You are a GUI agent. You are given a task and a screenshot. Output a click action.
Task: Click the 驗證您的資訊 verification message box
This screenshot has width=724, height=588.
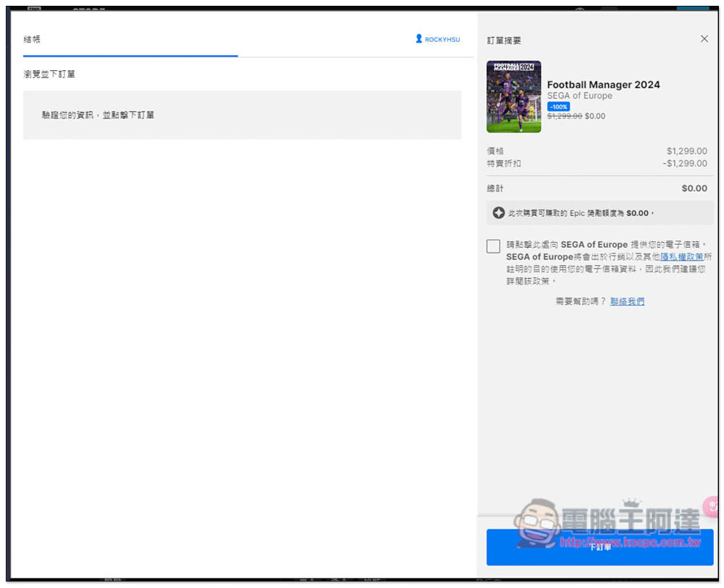(x=242, y=115)
